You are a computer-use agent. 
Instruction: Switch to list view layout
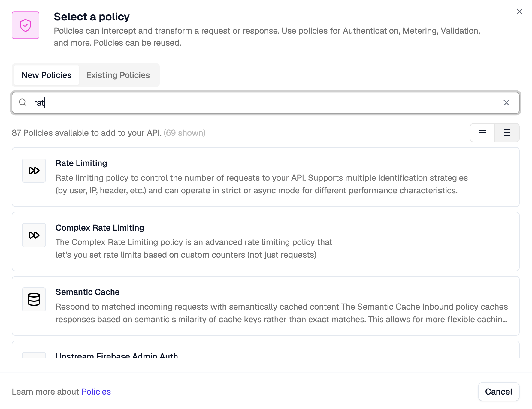[482, 133]
